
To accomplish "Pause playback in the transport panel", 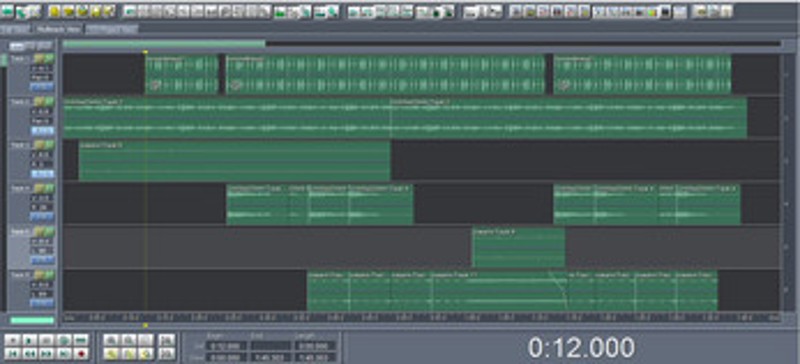I will (x=47, y=340).
